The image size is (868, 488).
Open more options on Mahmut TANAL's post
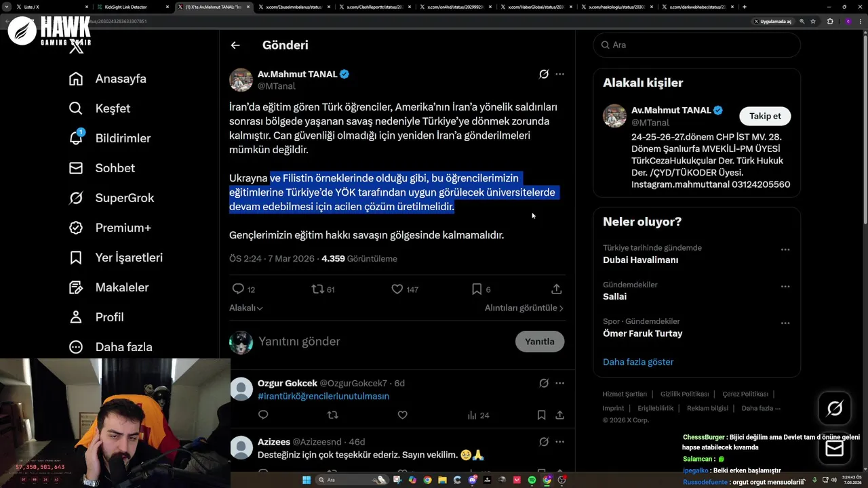click(559, 74)
